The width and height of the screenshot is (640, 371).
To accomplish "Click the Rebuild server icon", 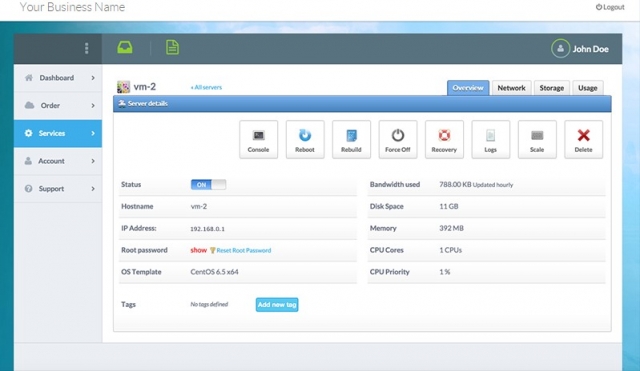I will [x=351, y=139].
